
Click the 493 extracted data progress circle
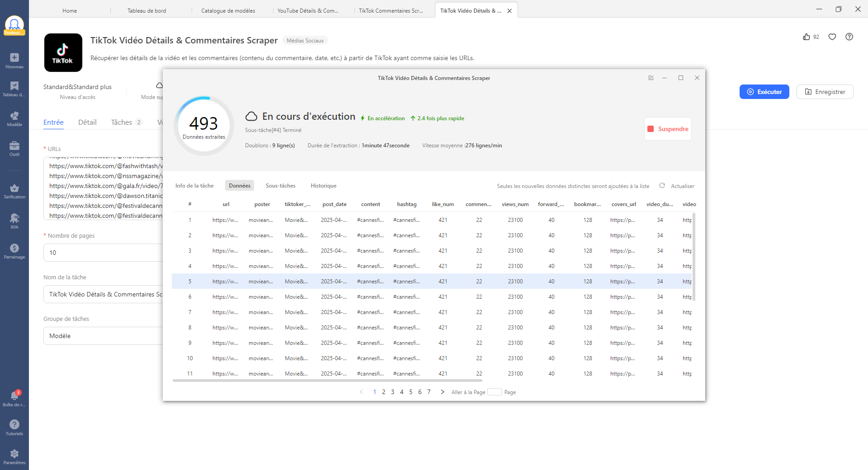tap(204, 126)
